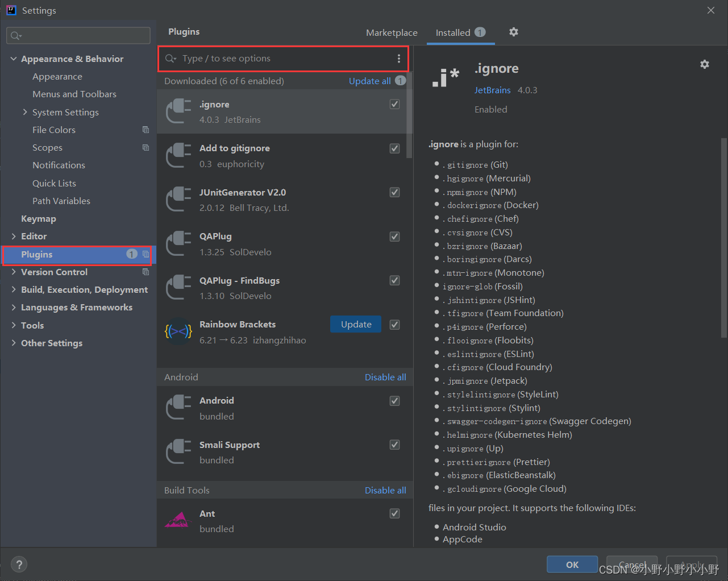Focus the plugin search field
The height and width of the screenshot is (581, 728).
coord(283,59)
